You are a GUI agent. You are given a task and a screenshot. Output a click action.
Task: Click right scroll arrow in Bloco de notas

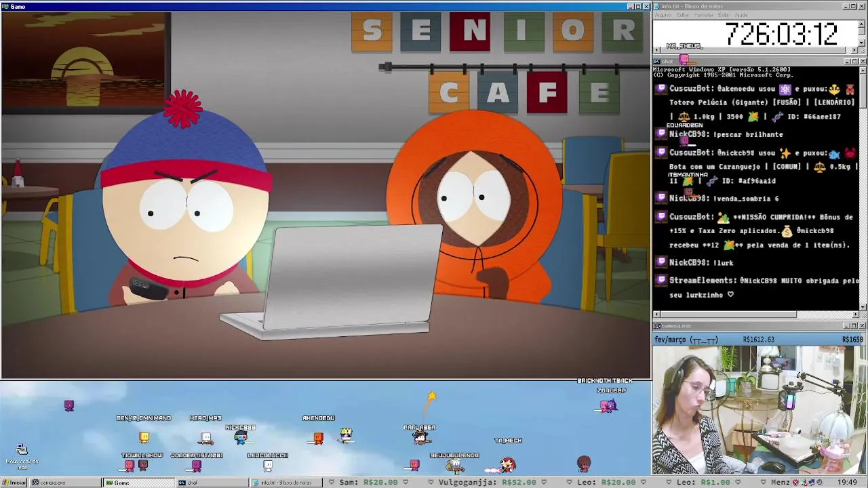(854, 51)
